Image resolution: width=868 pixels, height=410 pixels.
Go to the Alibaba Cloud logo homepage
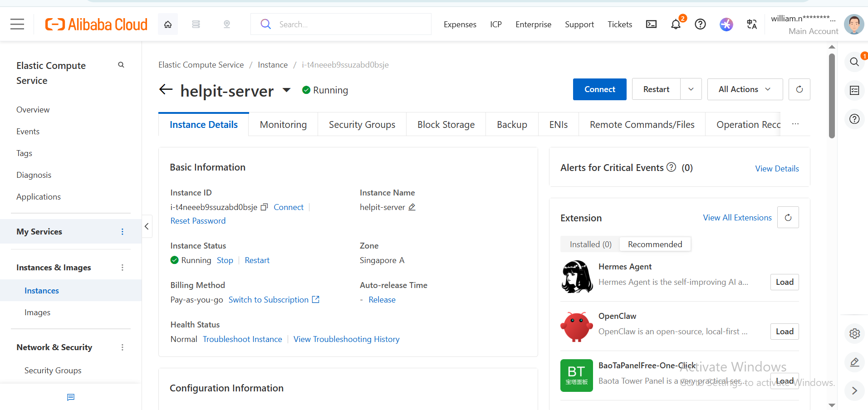96,24
